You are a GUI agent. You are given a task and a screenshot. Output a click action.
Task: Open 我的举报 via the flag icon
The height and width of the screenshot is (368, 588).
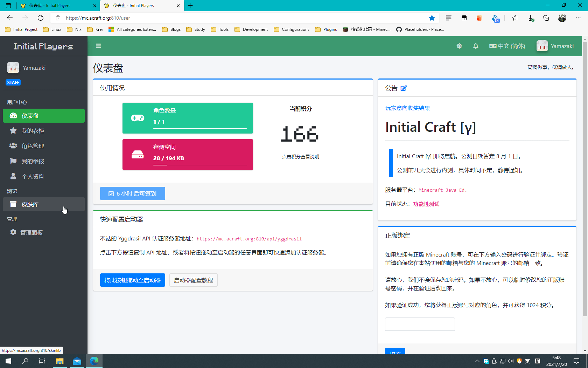(x=13, y=161)
